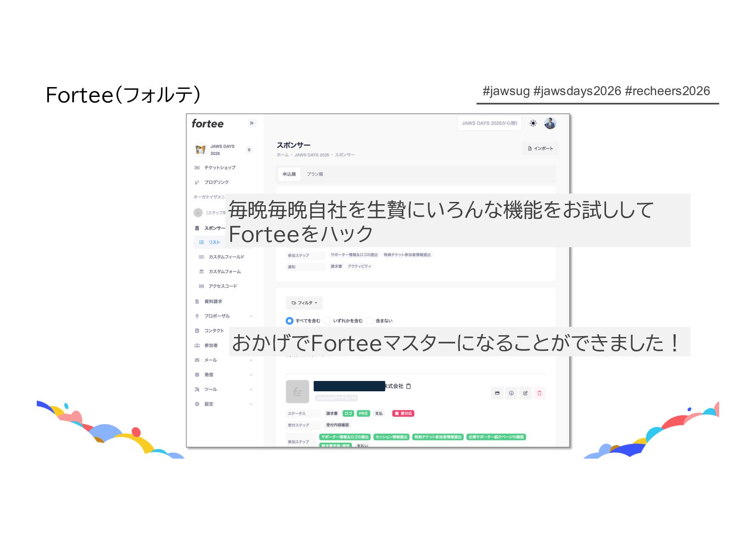Click the JAWS DAYS 2026 breadcrumb link

coord(312,155)
